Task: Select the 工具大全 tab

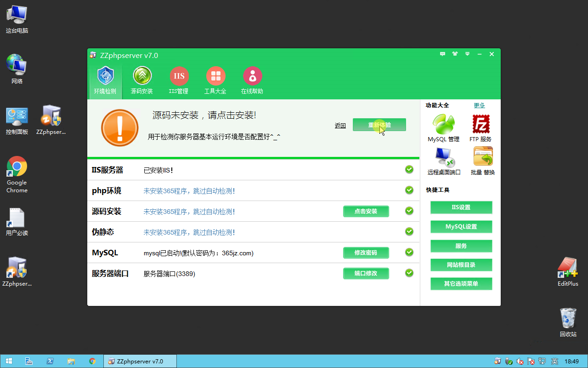Action: (215, 81)
